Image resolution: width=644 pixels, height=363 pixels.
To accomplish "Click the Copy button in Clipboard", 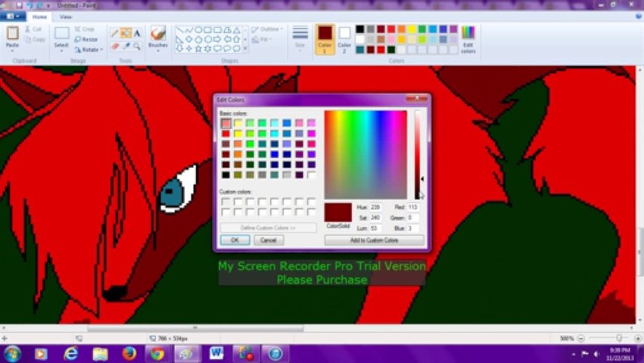I will [x=35, y=39].
